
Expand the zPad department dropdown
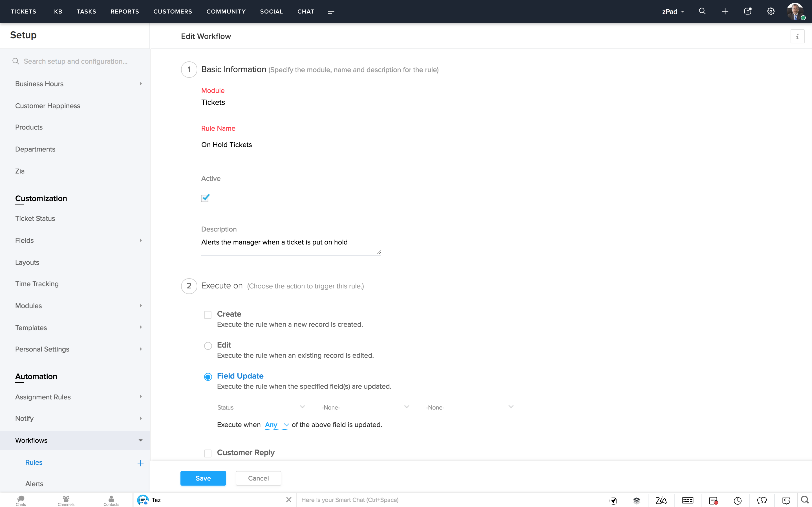tap(673, 12)
